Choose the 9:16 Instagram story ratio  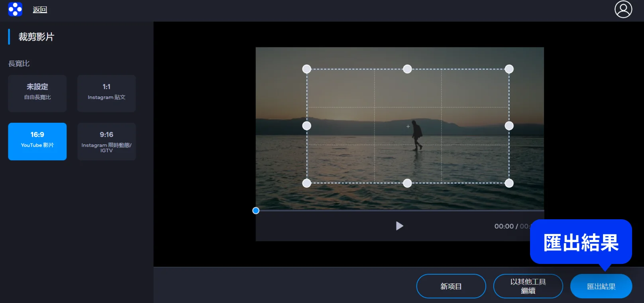(x=106, y=141)
